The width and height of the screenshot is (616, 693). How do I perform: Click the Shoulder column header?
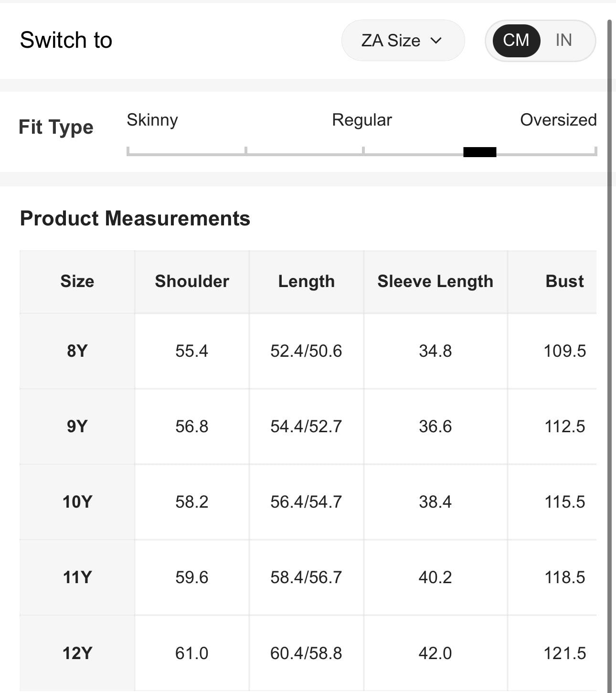[x=192, y=281]
